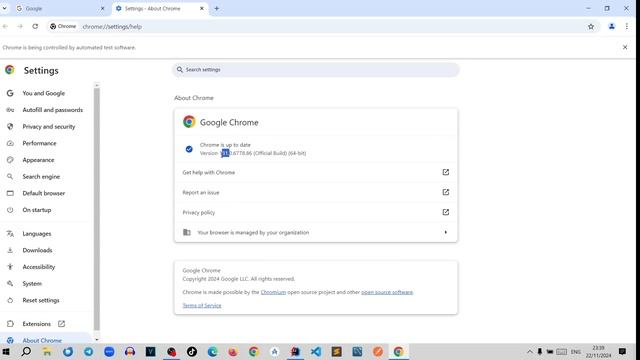Open Search engine settings

pos(41,177)
